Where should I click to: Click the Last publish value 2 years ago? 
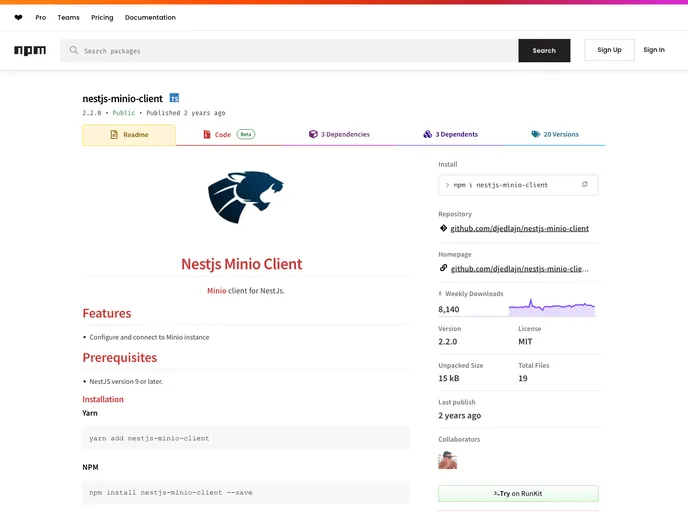click(459, 415)
